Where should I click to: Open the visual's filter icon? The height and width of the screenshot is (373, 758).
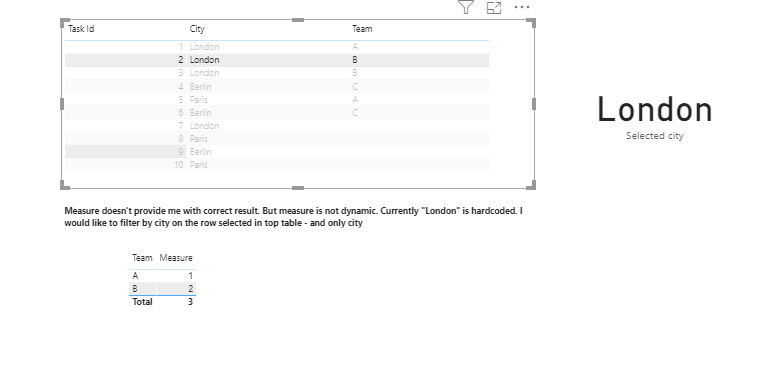pos(466,7)
